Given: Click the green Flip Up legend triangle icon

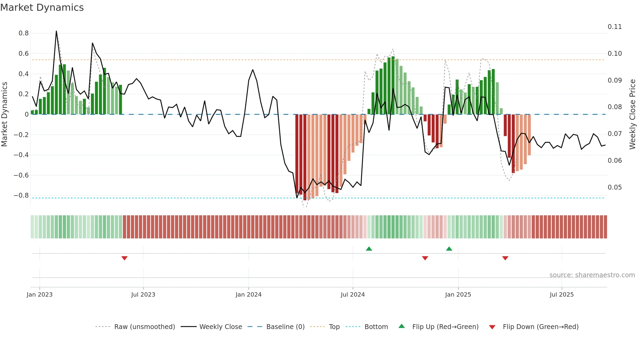Looking at the screenshot, I should tap(402, 326).
